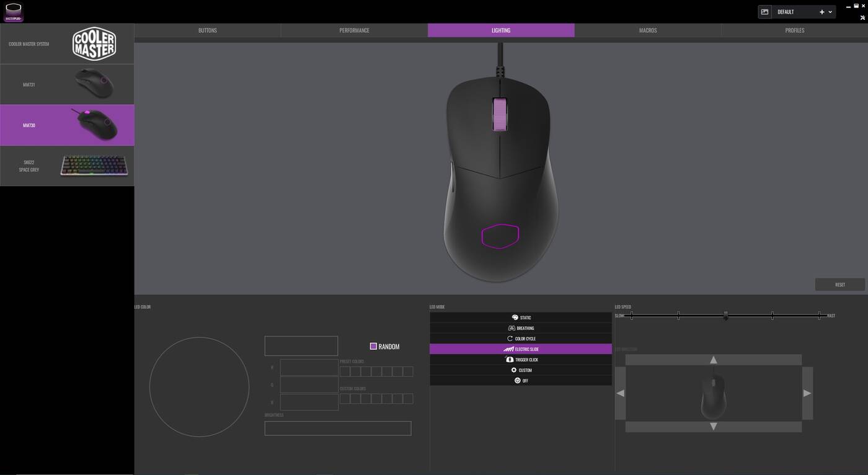Screen dimensions: 868x475
Task: Expand the Default profile dropdown chevron
Action: pos(830,12)
